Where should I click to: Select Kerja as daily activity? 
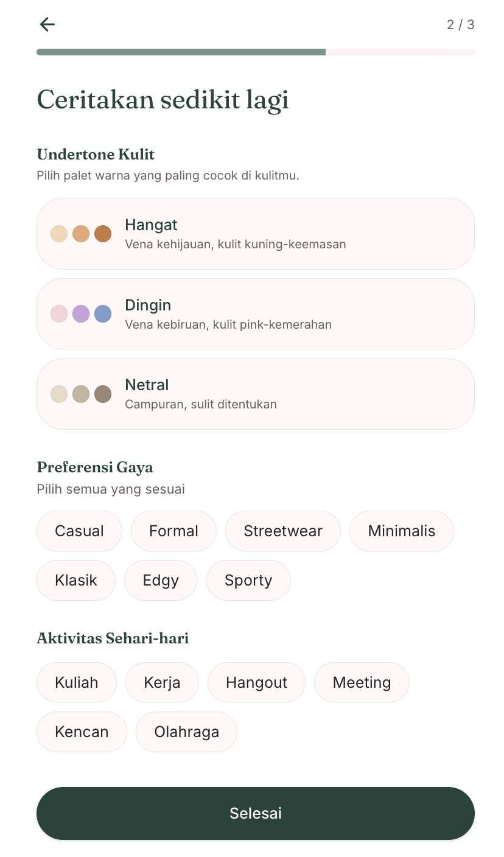(162, 682)
